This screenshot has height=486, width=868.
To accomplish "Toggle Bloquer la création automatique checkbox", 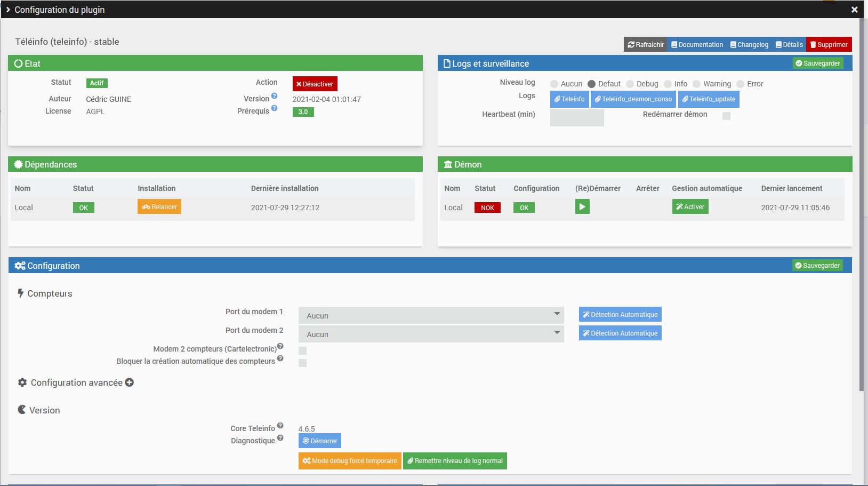I will pos(302,363).
